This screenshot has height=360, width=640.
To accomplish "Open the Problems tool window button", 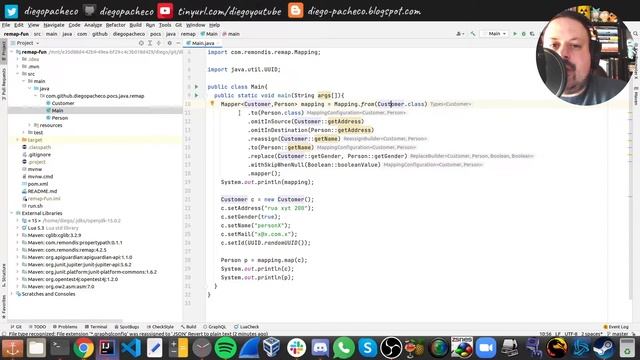I will pos(65,327).
